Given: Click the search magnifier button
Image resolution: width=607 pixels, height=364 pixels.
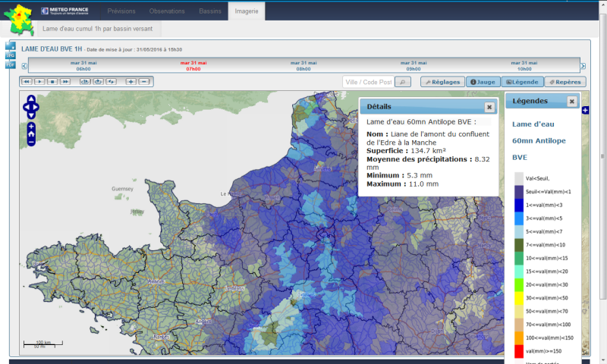Looking at the screenshot, I should [x=403, y=82].
